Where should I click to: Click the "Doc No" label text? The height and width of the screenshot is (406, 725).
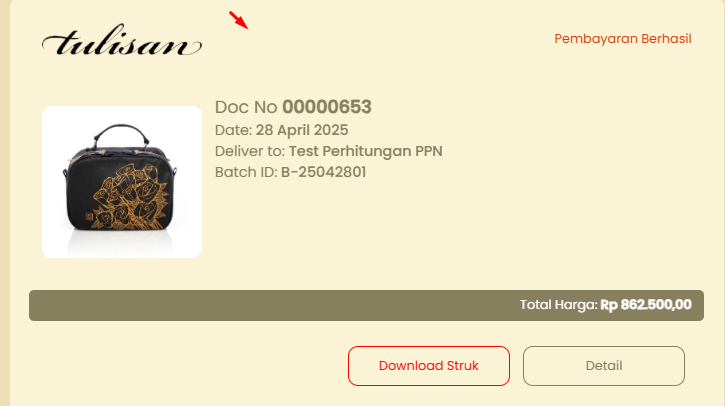pyautogui.click(x=246, y=107)
